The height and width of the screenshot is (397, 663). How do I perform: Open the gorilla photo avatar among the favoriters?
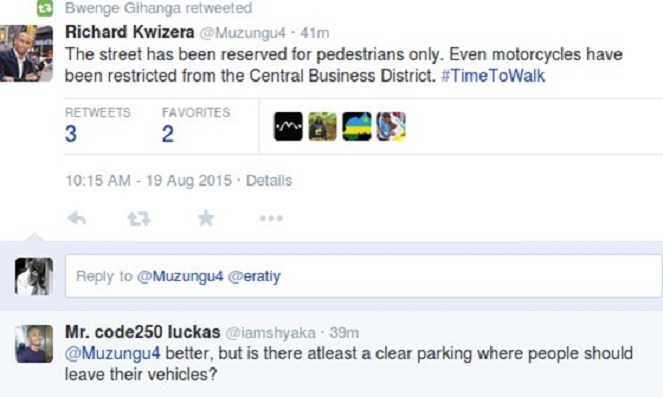coord(323,126)
